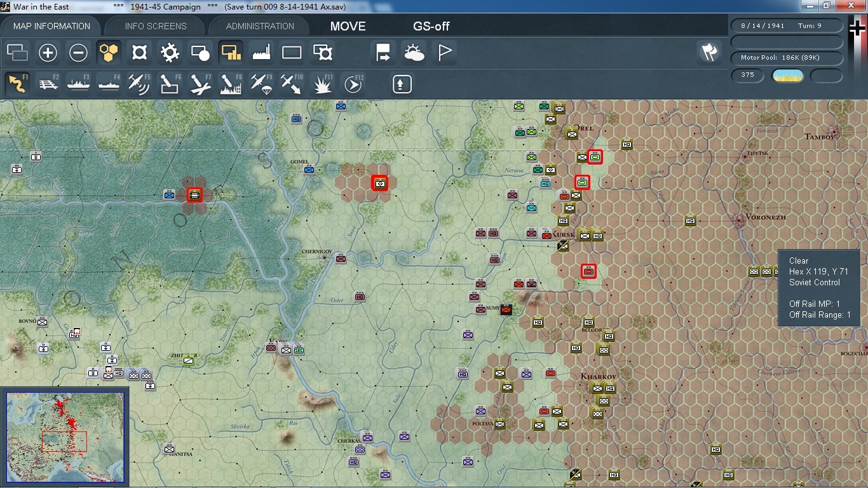Select F11 explosion attack mode icon
868x488 pixels.
pyautogui.click(x=322, y=84)
